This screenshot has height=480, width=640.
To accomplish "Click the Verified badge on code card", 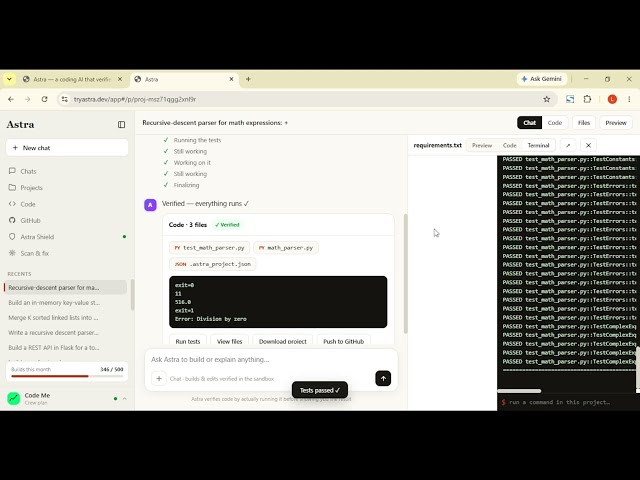I will click(x=227, y=224).
